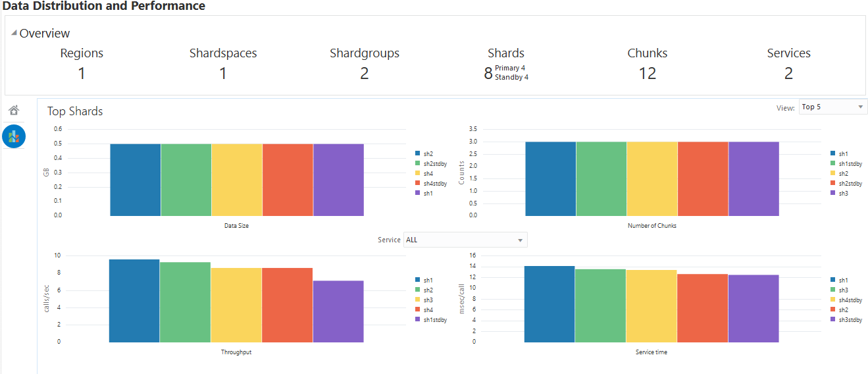Click the Services count in Overview
This screenshot has width=868, height=374.
point(788,73)
